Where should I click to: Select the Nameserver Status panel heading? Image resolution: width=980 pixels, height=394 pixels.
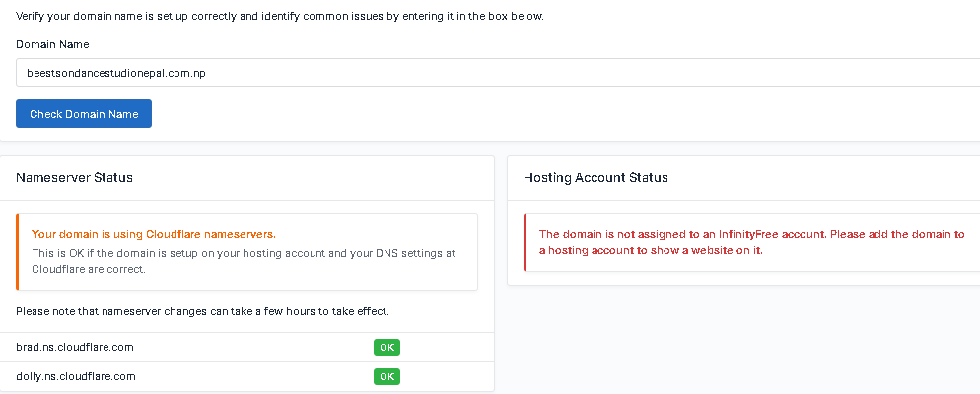[x=74, y=178]
